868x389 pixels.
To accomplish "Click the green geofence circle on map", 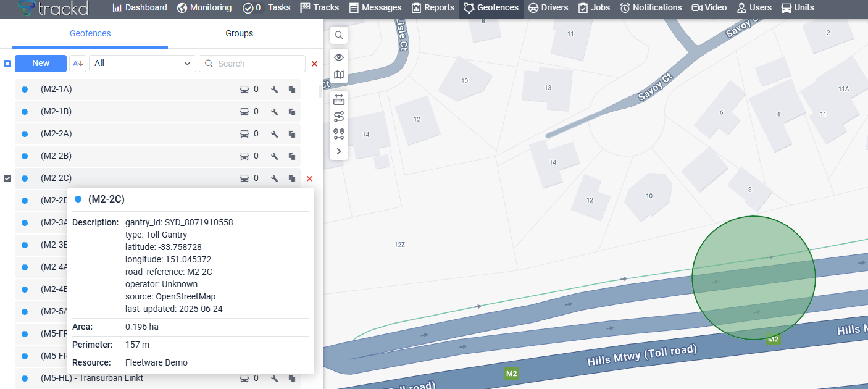I will point(754,278).
